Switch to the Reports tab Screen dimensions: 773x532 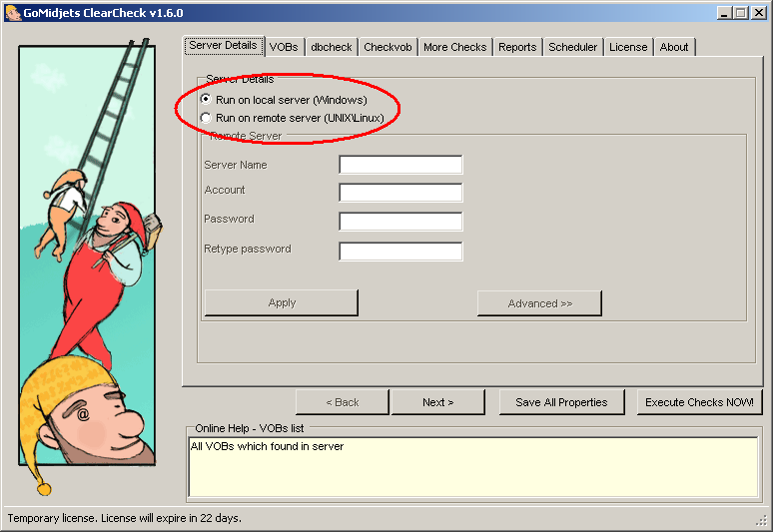[517, 47]
